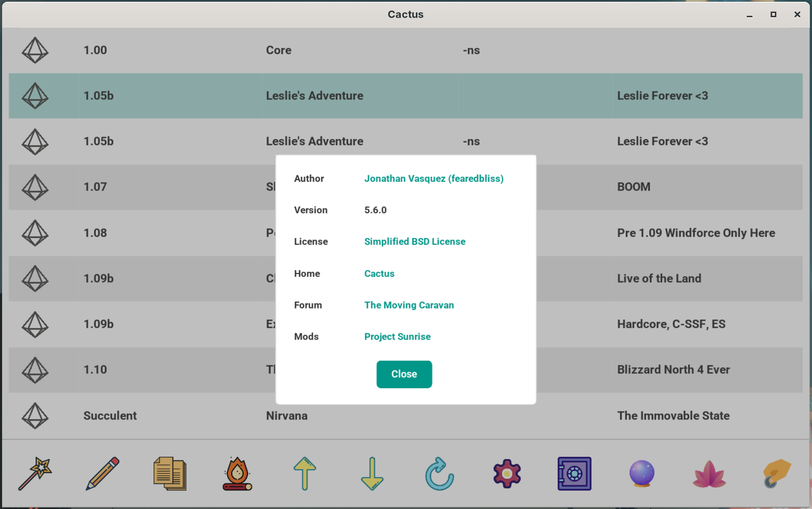Follow The Moving Caravan forum link

point(409,305)
